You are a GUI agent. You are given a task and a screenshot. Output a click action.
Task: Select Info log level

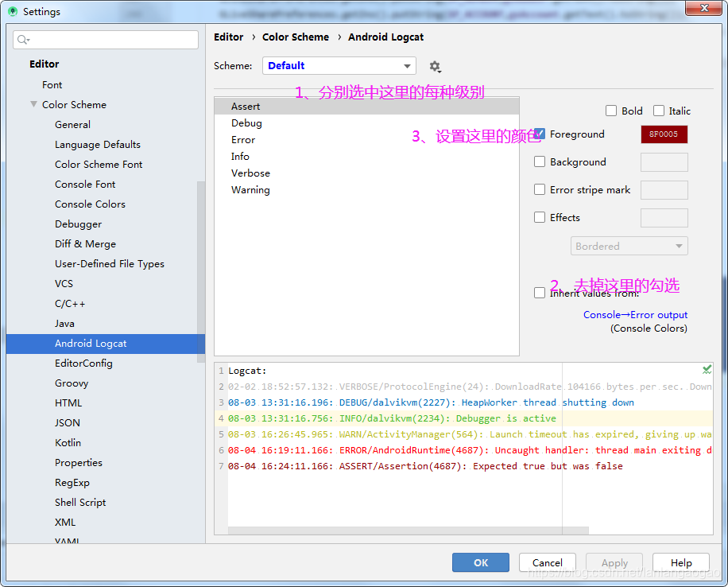(x=367, y=157)
